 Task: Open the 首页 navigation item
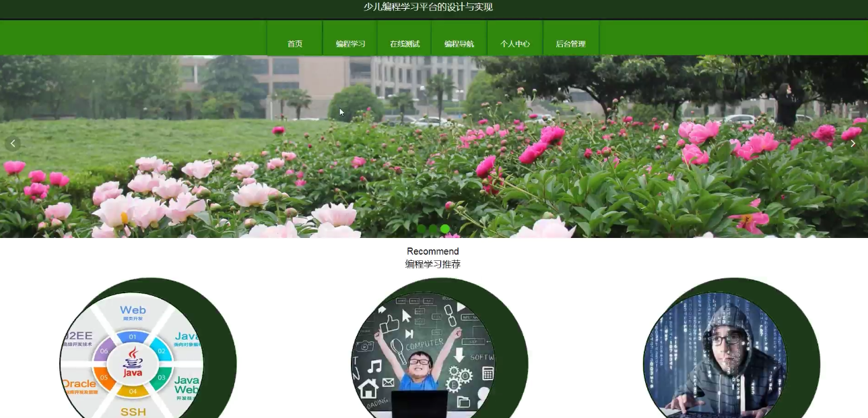[295, 44]
